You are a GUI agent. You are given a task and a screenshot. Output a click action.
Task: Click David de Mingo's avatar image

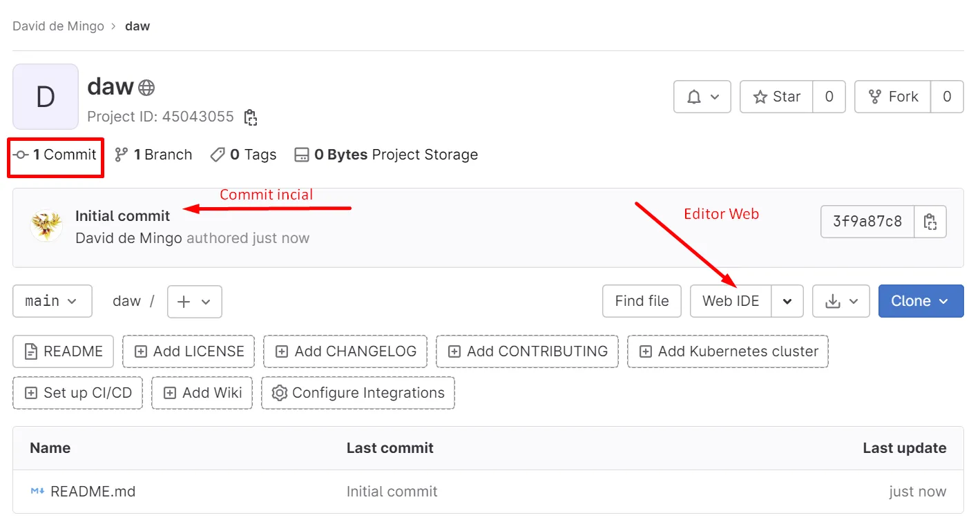point(46,226)
